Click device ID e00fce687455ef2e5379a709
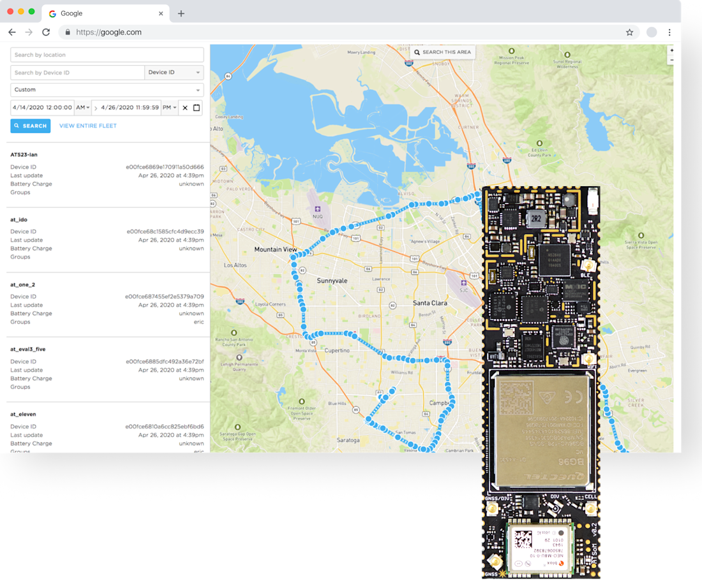The image size is (702, 588). click(164, 297)
